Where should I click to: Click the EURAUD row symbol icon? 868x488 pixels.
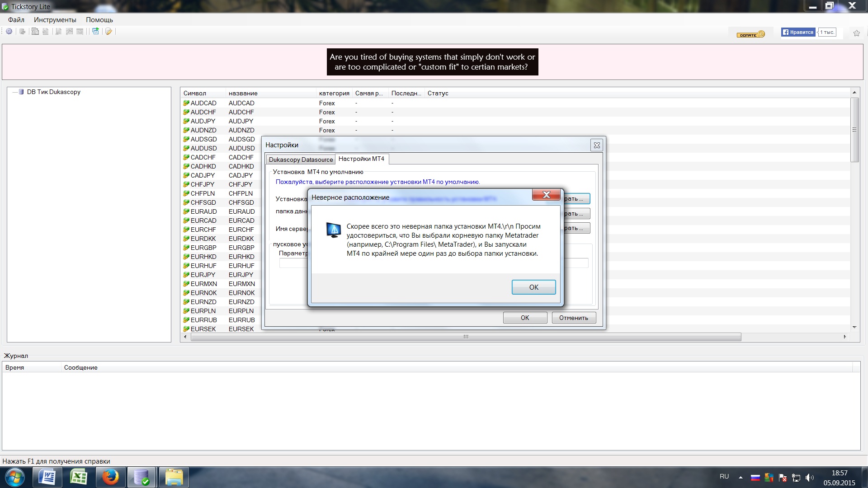[186, 211]
